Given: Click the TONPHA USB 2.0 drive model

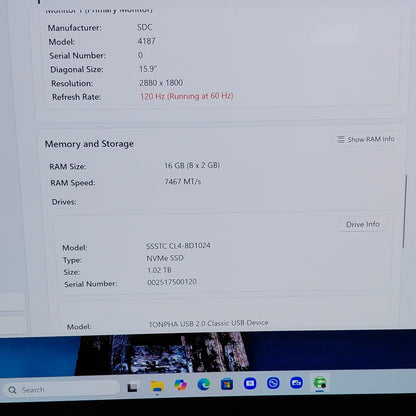Looking at the screenshot, I should (208, 323).
